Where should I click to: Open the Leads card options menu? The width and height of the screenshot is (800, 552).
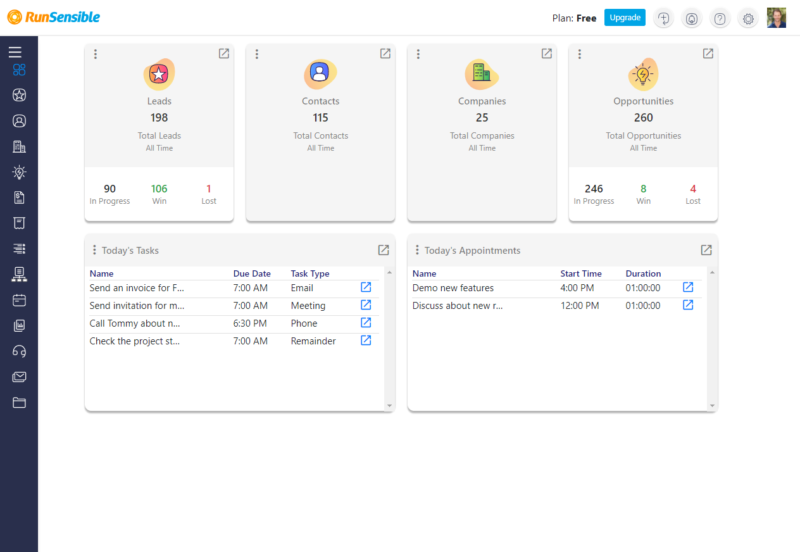point(95,54)
